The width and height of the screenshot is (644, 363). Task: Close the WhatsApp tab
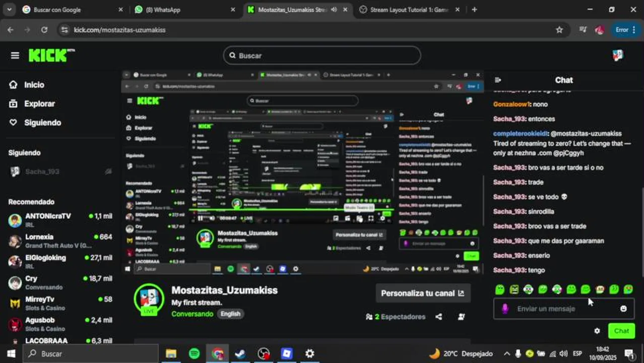[x=233, y=10]
